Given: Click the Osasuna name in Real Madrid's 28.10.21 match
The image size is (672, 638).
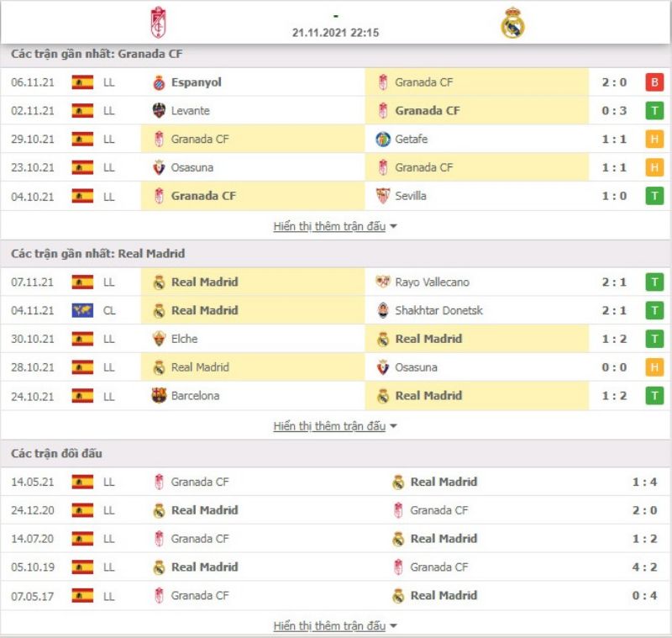Looking at the screenshot, I should point(416,367).
